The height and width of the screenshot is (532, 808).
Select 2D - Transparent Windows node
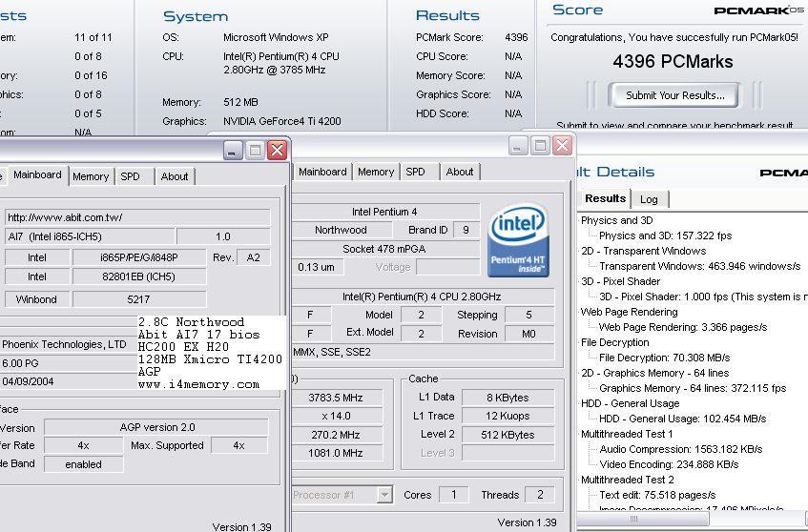click(643, 251)
